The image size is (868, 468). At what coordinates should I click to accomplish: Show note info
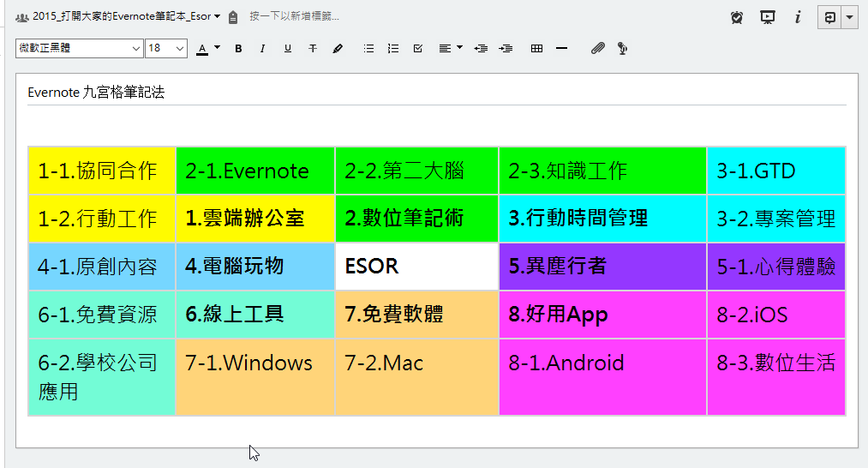(x=798, y=18)
